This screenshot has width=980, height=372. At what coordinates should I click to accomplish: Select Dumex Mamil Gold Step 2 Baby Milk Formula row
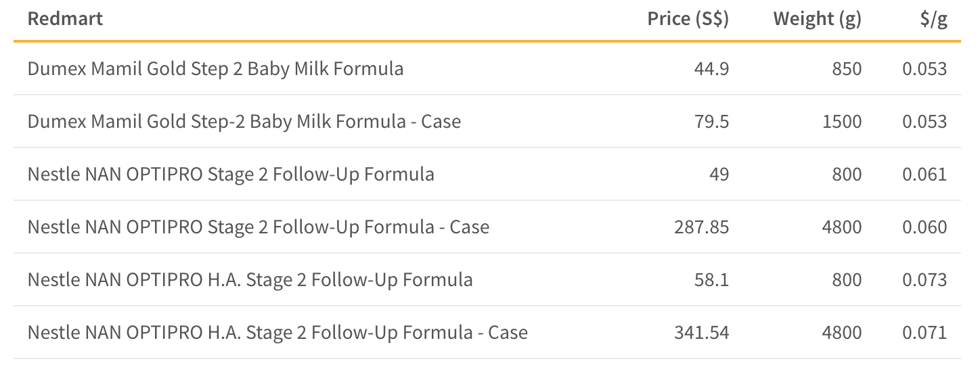point(487,68)
